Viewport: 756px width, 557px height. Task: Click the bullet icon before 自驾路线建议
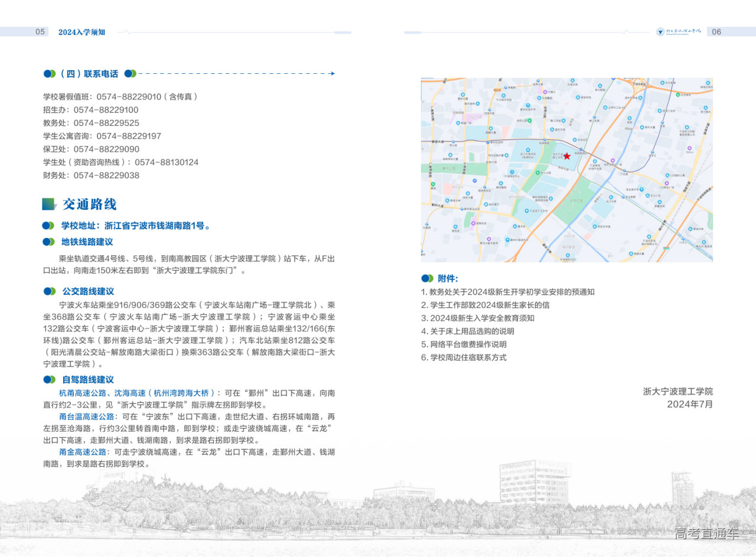48,379
